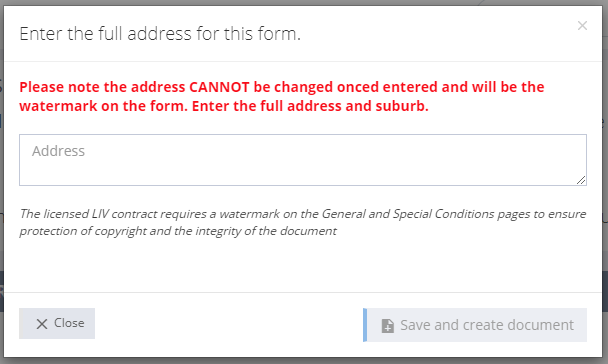Viewport: 608px width, 364px height.
Task: Click the blank lower half of the Address box
Action: pyautogui.click(x=303, y=173)
